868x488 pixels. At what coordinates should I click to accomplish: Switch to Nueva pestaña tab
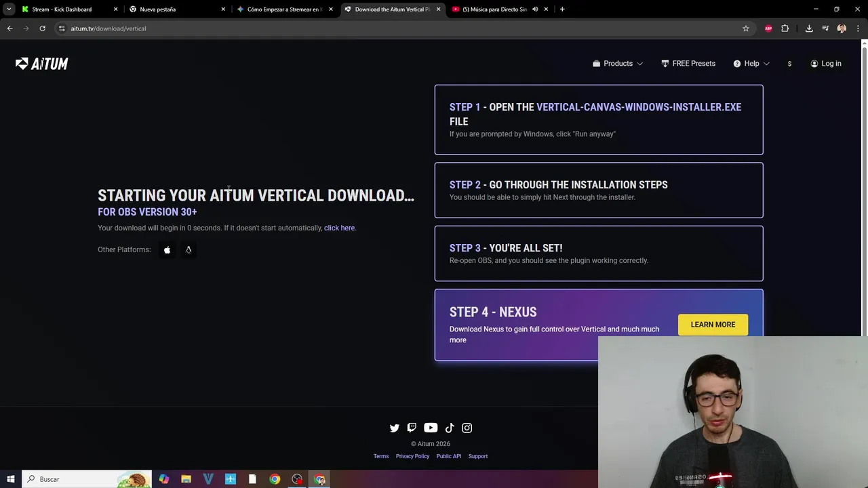click(x=176, y=9)
